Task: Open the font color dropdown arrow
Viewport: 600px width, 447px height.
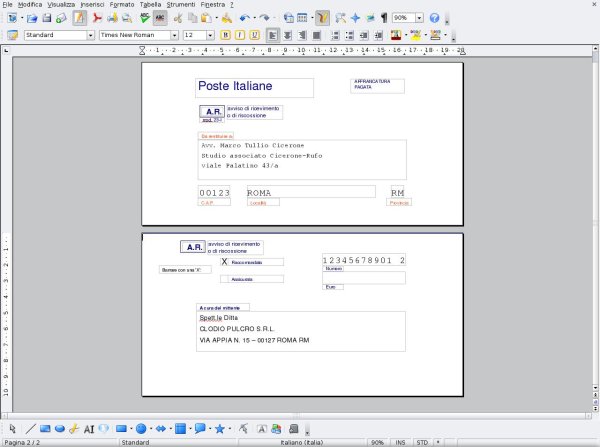Action: [x=406, y=35]
